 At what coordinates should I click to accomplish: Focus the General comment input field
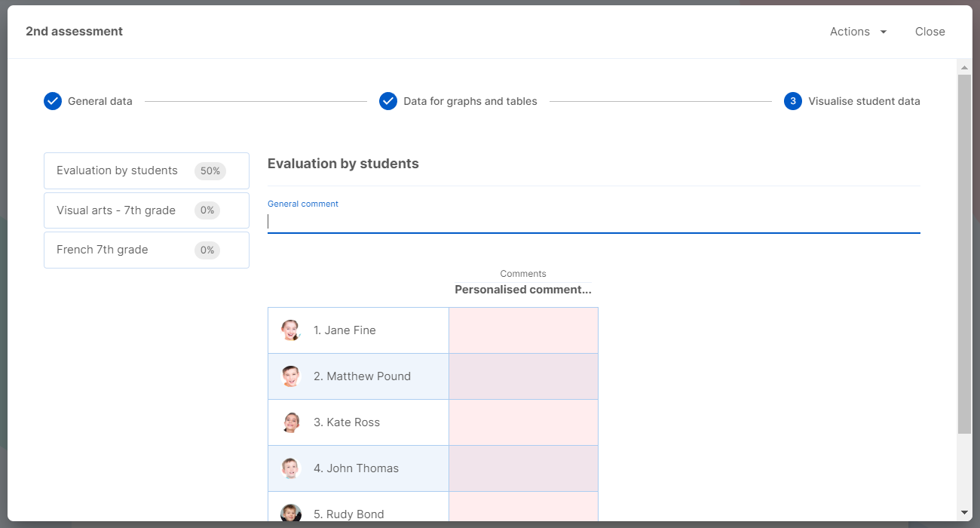[x=593, y=222]
